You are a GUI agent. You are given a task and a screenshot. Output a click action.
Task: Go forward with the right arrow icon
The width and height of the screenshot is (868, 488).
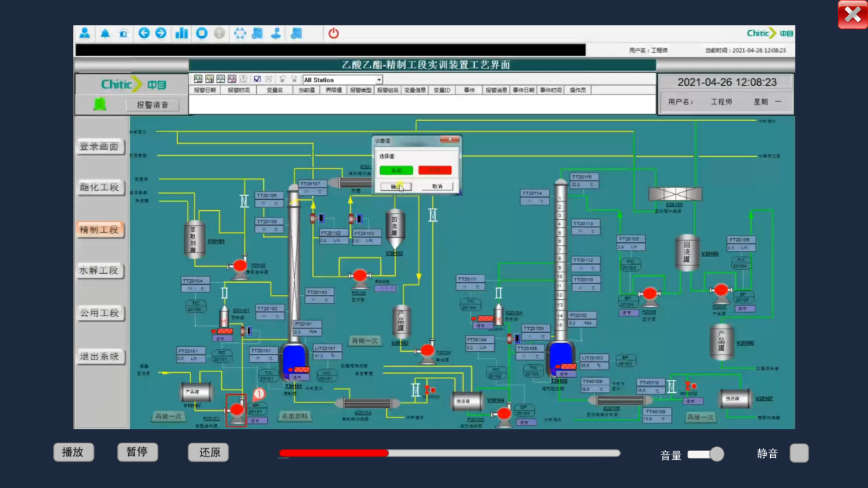[x=160, y=33]
